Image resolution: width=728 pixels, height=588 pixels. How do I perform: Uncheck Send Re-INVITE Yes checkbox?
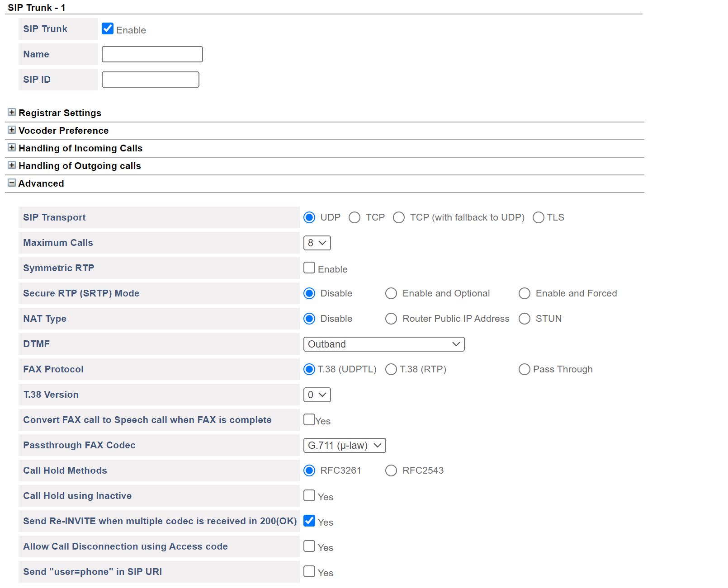point(309,521)
